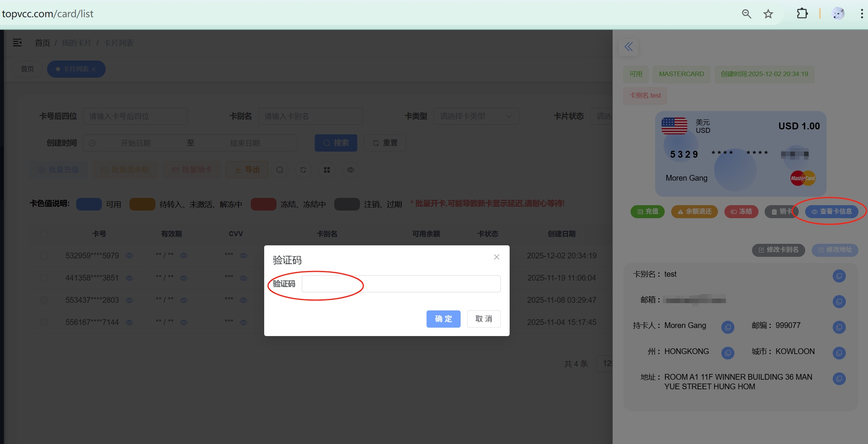Image resolution: width=868 pixels, height=444 pixels.
Task: Open browser extensions puzzle icon
Action: point(802,14)
